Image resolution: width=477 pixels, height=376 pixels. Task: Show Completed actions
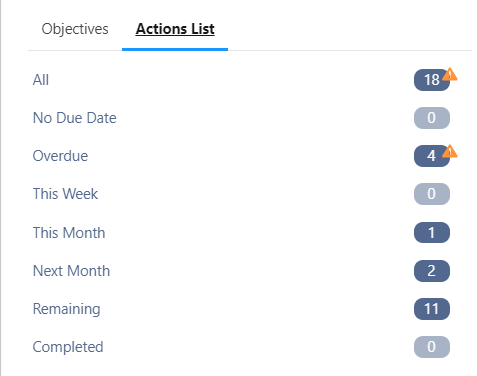point(68,347)
